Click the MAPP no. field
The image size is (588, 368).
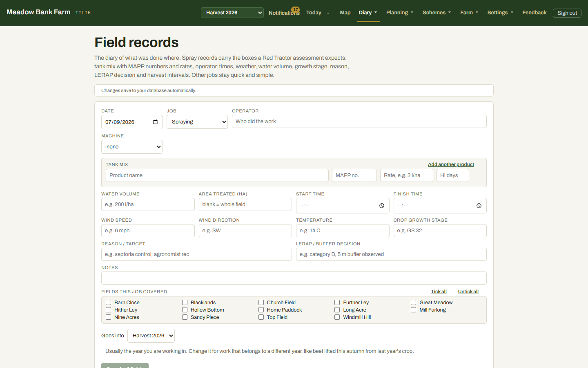(x=354, y=175)
